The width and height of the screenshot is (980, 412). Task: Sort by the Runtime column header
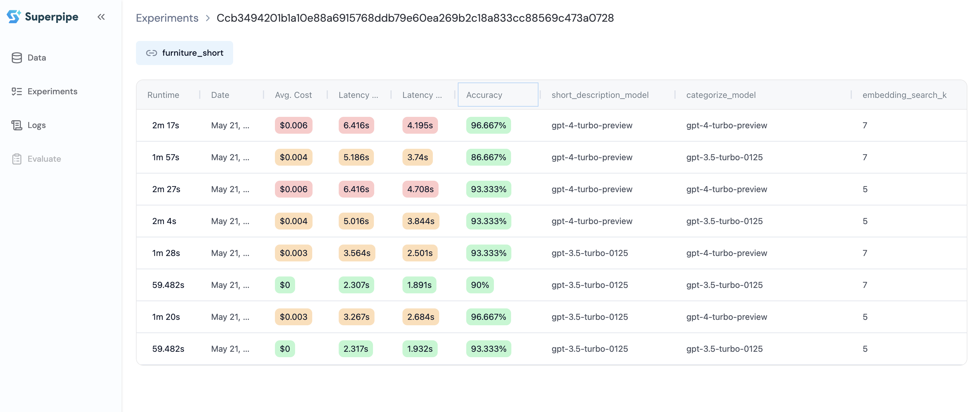tap(163, 95)
